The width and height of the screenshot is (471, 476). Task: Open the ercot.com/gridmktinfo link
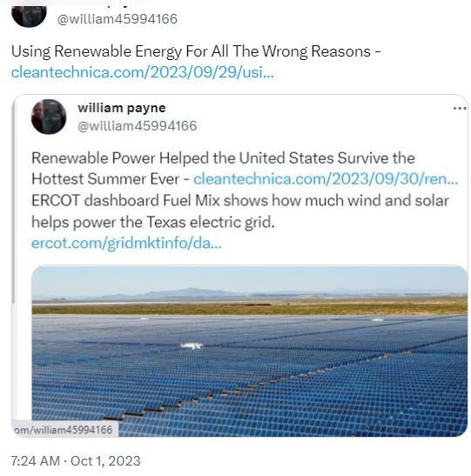click(126, 243)
